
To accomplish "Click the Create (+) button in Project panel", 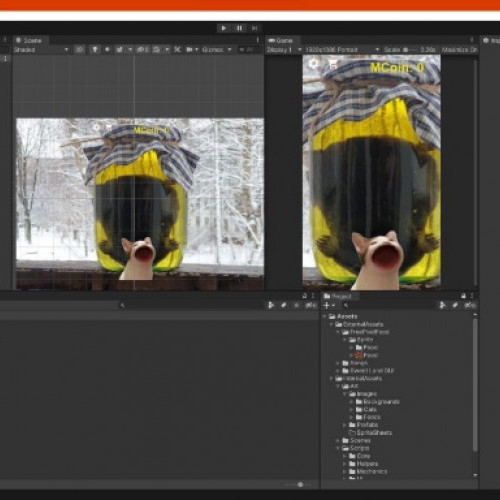I will pos(329,305).
